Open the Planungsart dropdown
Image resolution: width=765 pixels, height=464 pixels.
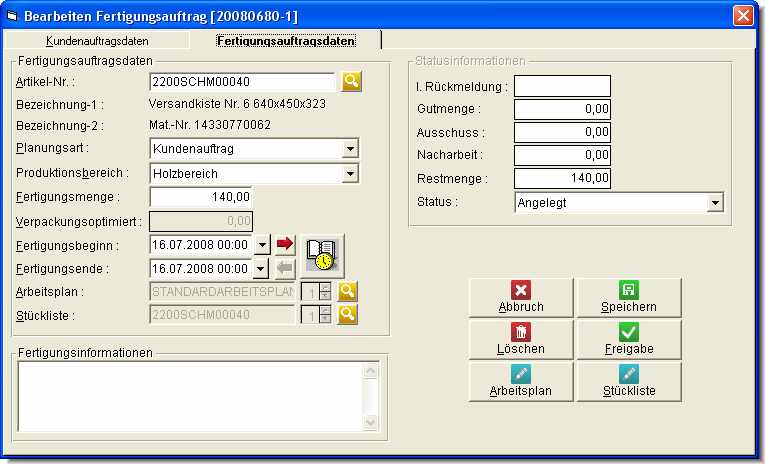pyautogui.click(x=350, y=148)
